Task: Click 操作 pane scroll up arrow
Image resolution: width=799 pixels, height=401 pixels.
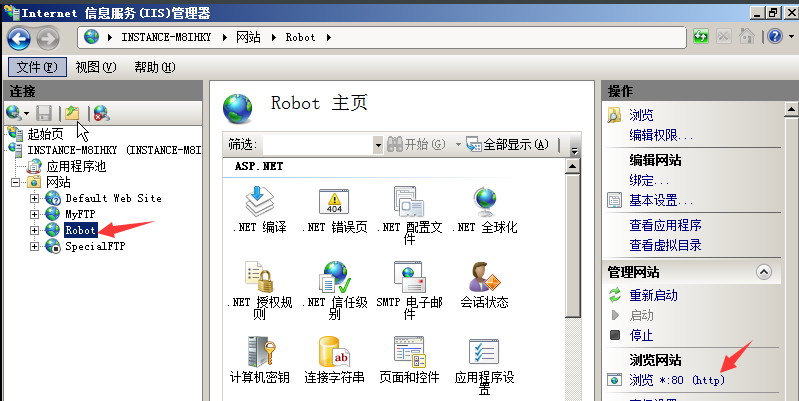Action: tap(791, 110)
